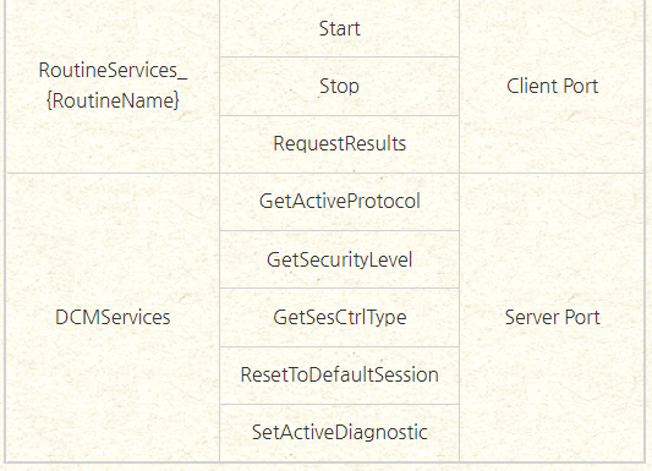Click "Session" within the ResetToDefaultSession text

[407, 375]
